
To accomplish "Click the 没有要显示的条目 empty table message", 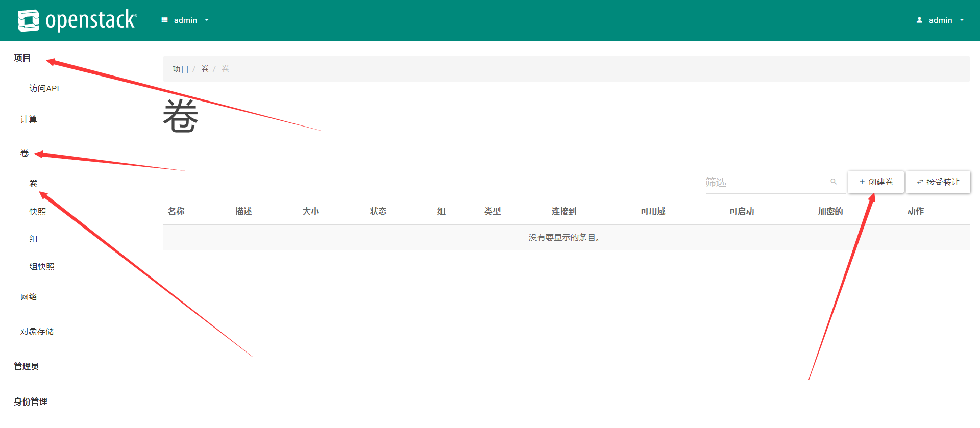I will pos(565,238).
